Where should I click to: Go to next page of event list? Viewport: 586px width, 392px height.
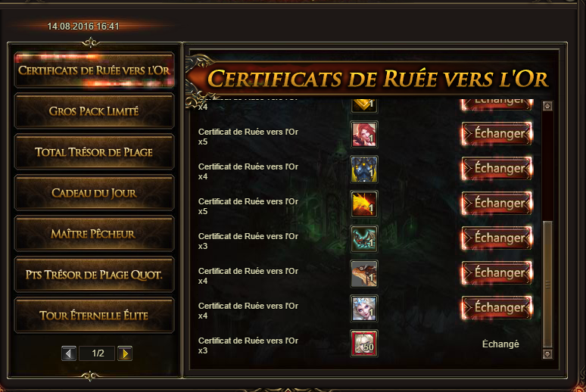pyautogui.click(x=125, y=353)
